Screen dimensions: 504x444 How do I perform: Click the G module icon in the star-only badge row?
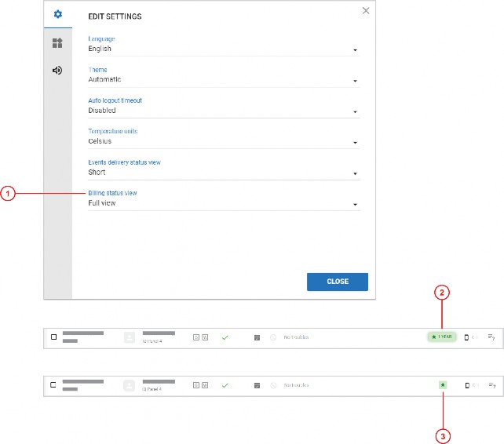(x=196, y=385)
